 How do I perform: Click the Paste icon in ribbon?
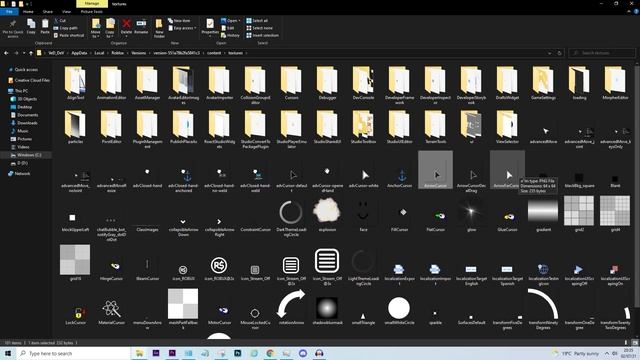pos(45,26)
